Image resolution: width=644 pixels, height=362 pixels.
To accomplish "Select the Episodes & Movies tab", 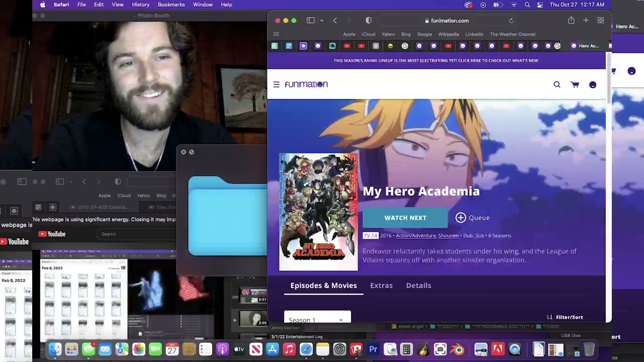I will (x=324, y=286).
